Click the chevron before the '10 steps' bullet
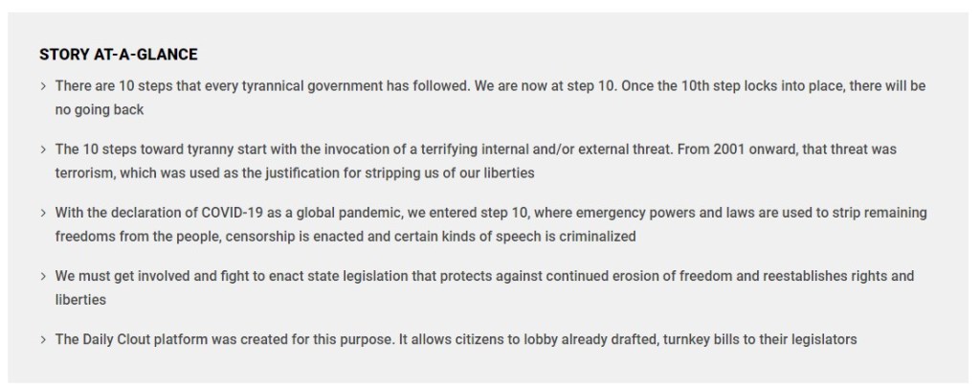 point(44,86)
